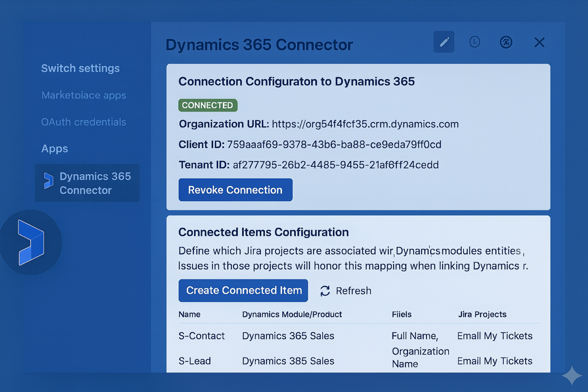Select Apps in the sidebar
This screenshot has width=588, height=392.
point(54,149)
